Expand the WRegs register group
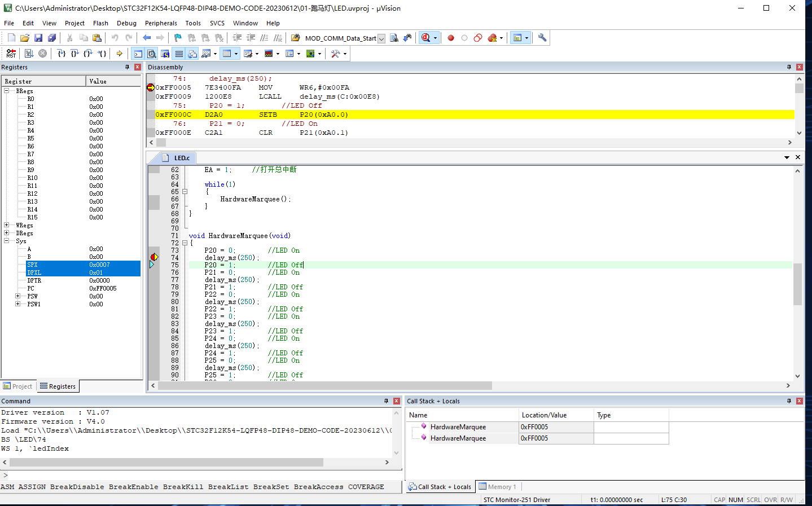This screenshot has height=506, width=812. pyautogui.click(x=7, y=225)
